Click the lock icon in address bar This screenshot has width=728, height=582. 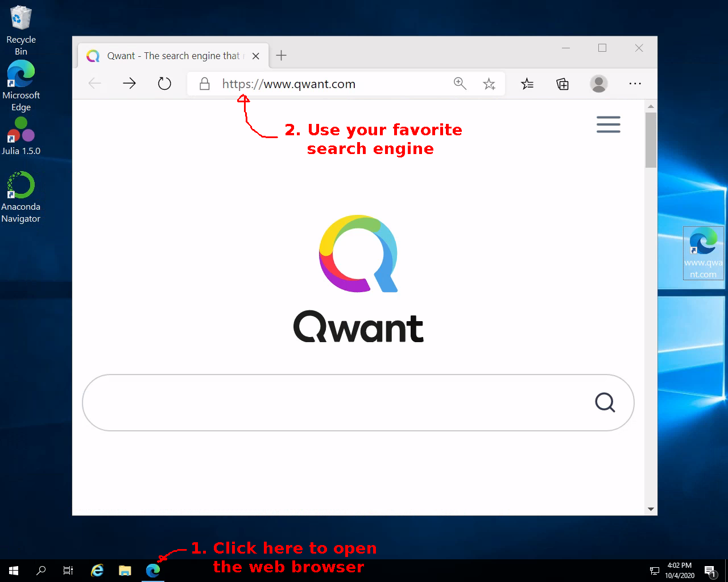point(205,84)
